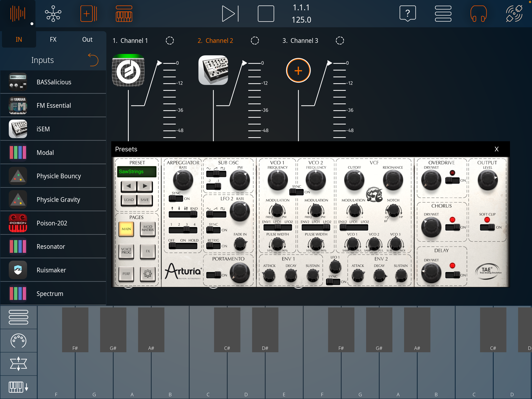Screen dimensions: 532x399
Task: Click the add channel icon in toolbar
Action: 88,14
